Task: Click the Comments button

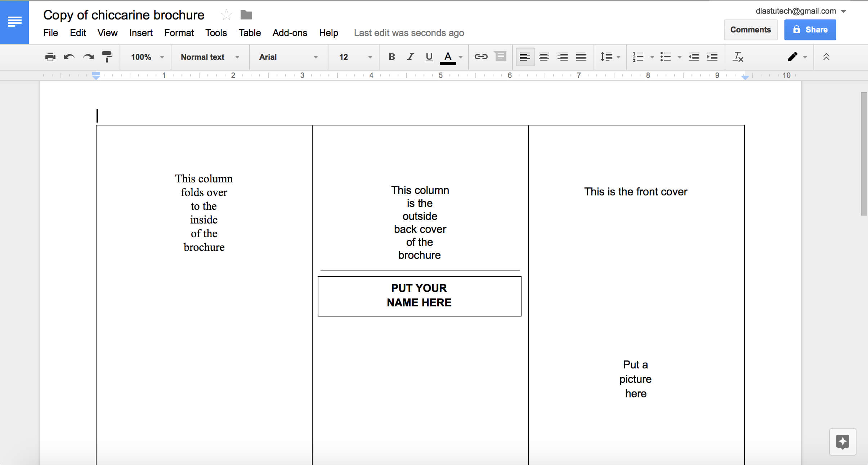Action: click(x=750, y=29)
